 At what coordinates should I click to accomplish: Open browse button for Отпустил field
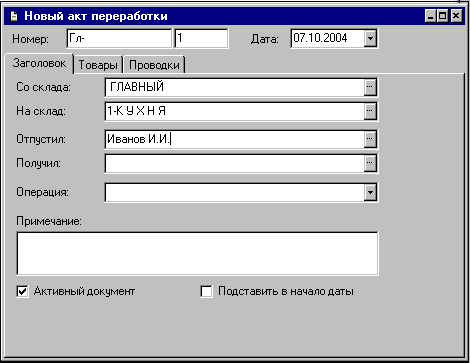coord(370,139)
